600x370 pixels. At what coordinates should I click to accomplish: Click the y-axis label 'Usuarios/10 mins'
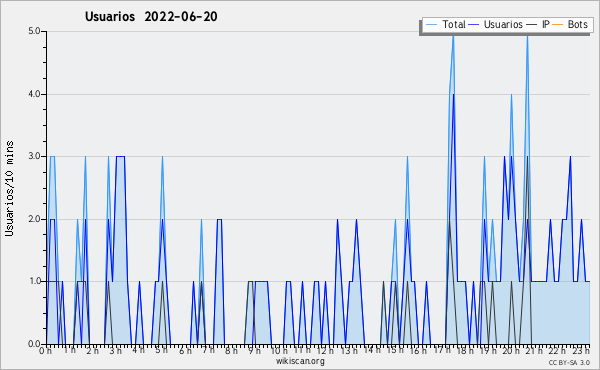point(9,188)
